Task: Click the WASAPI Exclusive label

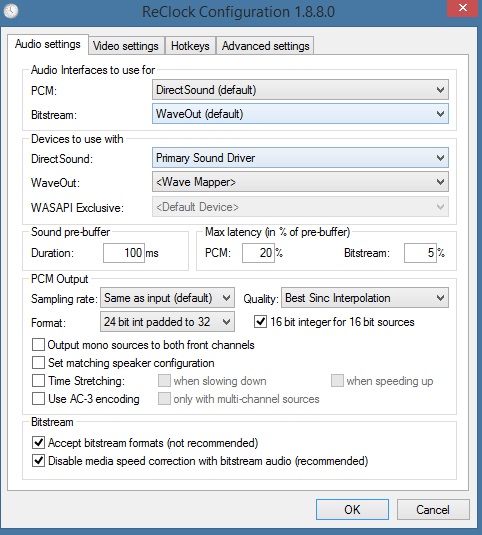Action: tap(77, 208)
